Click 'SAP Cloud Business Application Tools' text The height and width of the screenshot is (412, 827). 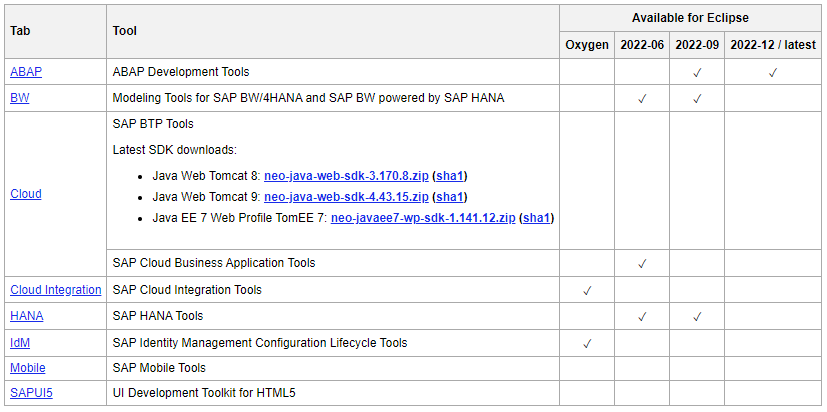[x=214, y=262]
